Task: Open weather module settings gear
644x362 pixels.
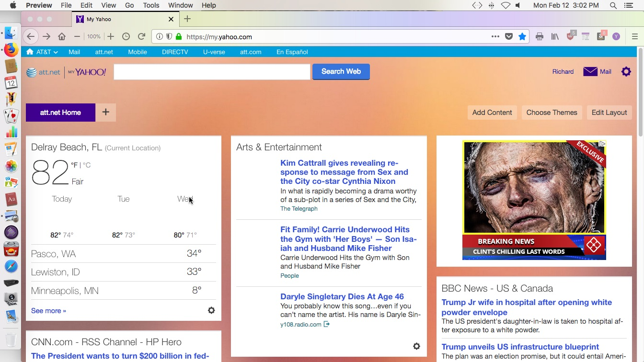Action: 211,310
